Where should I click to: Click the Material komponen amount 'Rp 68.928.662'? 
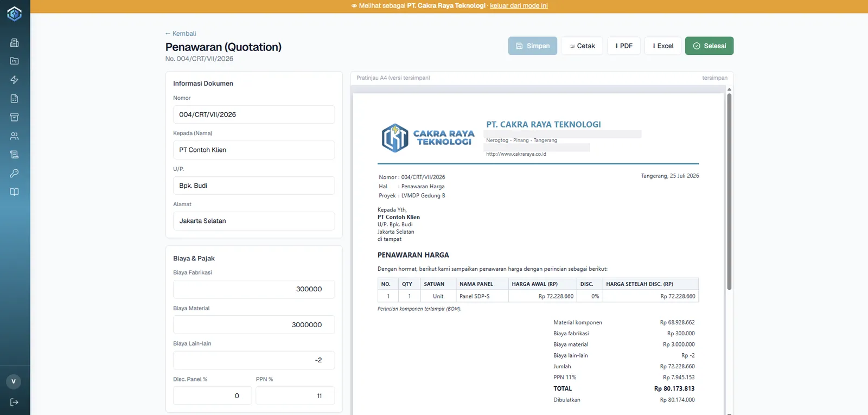pos(677,323)
